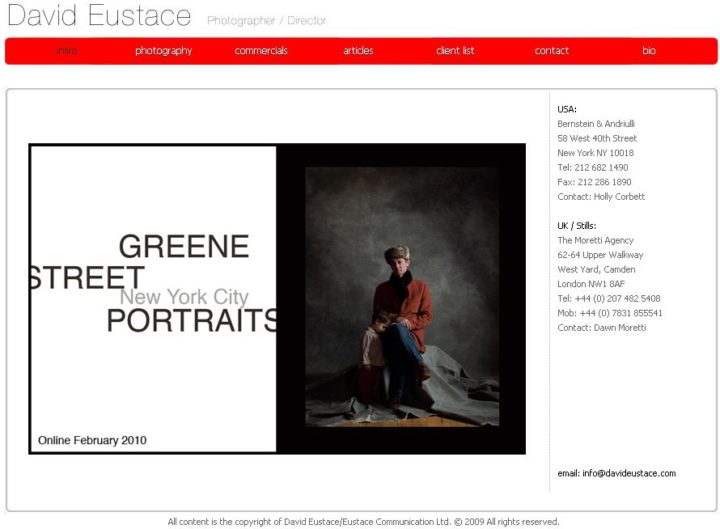Click the contact menu item
Image resolution: width=720 pixels, height=529 pixels.
click(x=551, y=51)
